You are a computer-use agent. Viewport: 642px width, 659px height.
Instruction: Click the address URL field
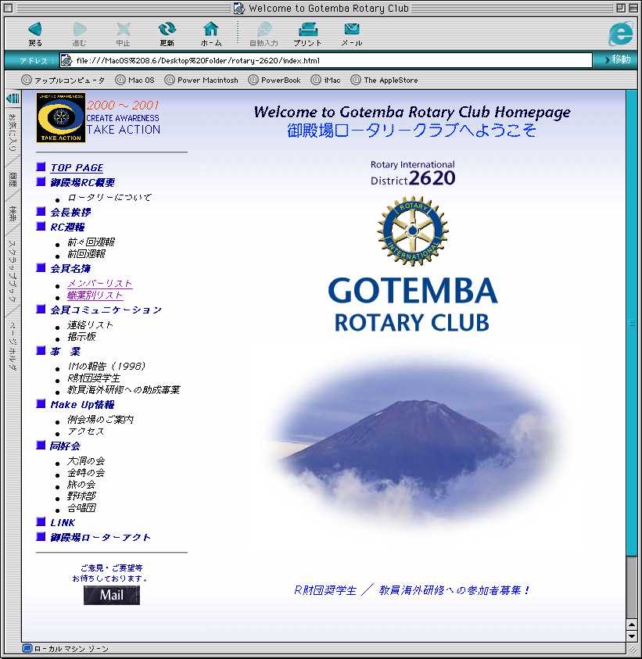[326, 61]
